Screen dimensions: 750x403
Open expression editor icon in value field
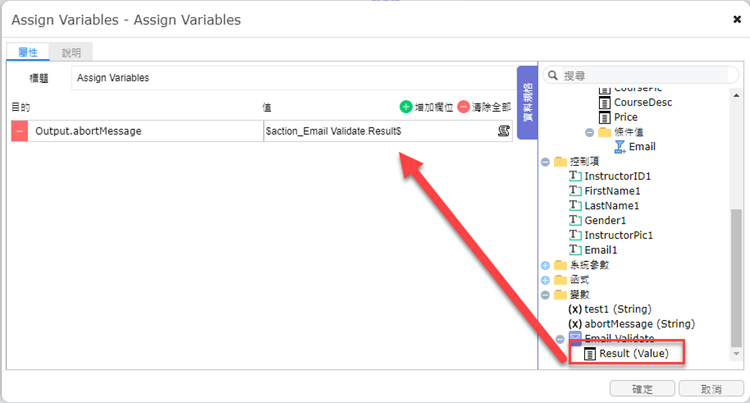click(x=503, y=131)
